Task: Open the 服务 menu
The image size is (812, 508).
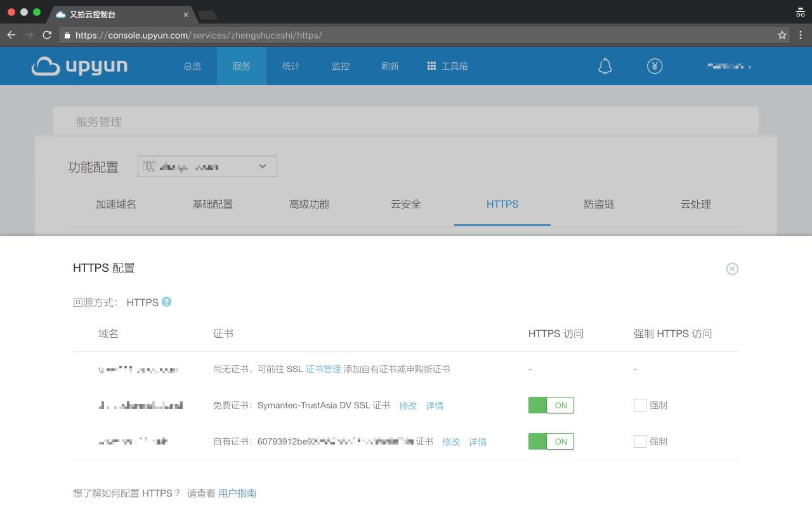Action: click(x=242, y=66)
